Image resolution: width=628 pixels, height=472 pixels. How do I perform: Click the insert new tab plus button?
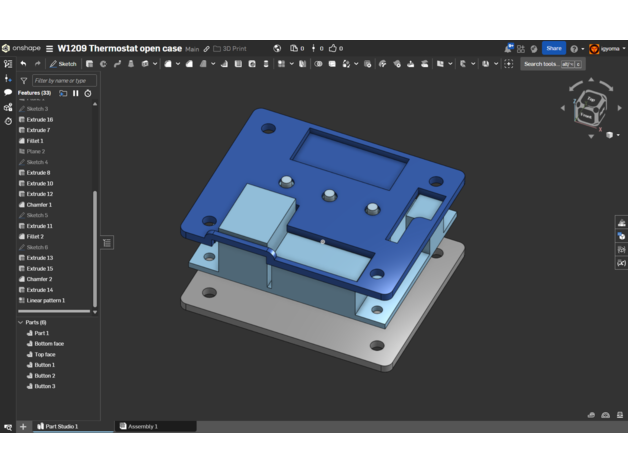click(23, 426)
